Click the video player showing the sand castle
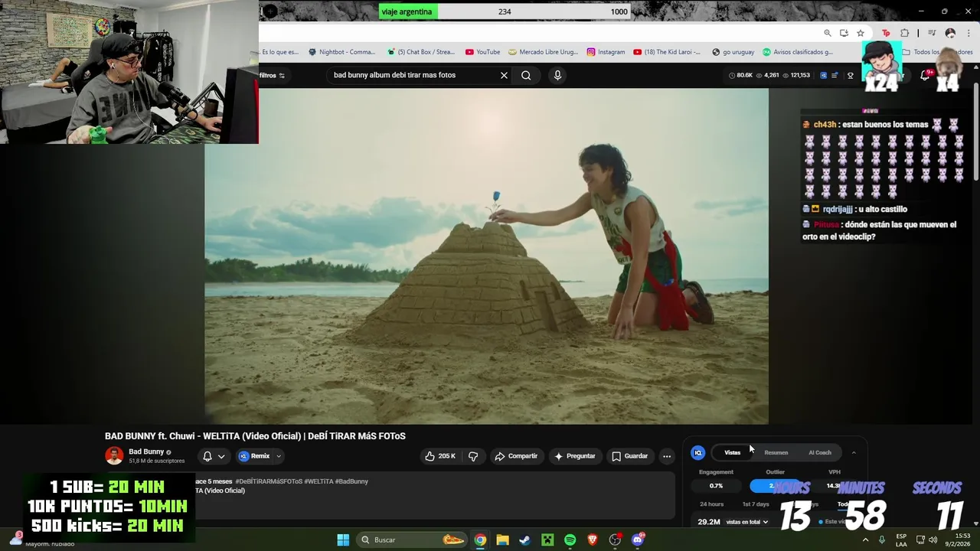 (x=486, y=256)
